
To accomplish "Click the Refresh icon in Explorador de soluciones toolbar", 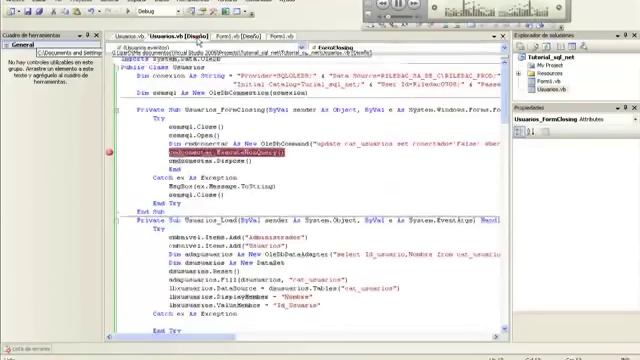I will pos(547,47).
